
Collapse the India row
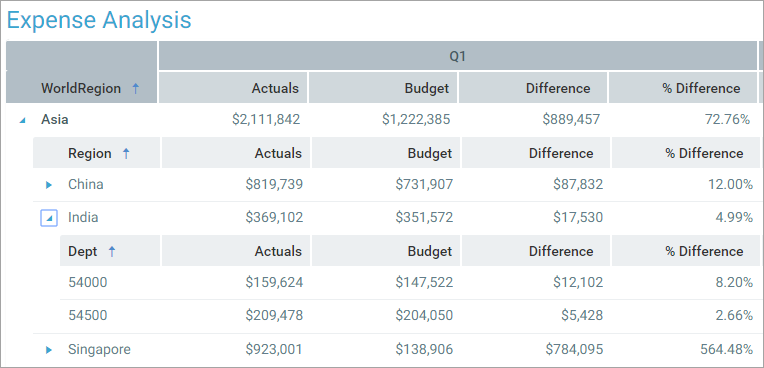point(49,218)
